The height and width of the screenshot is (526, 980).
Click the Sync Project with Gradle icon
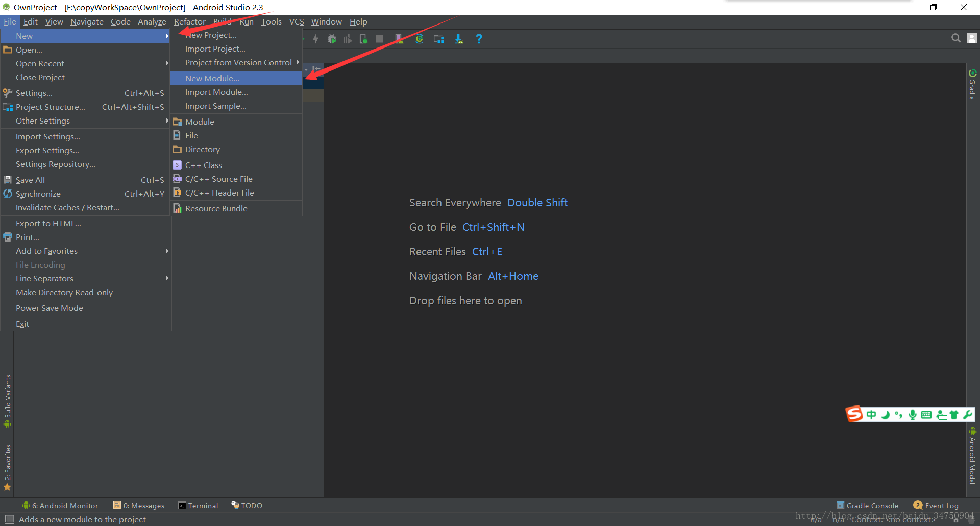[419, 39]
